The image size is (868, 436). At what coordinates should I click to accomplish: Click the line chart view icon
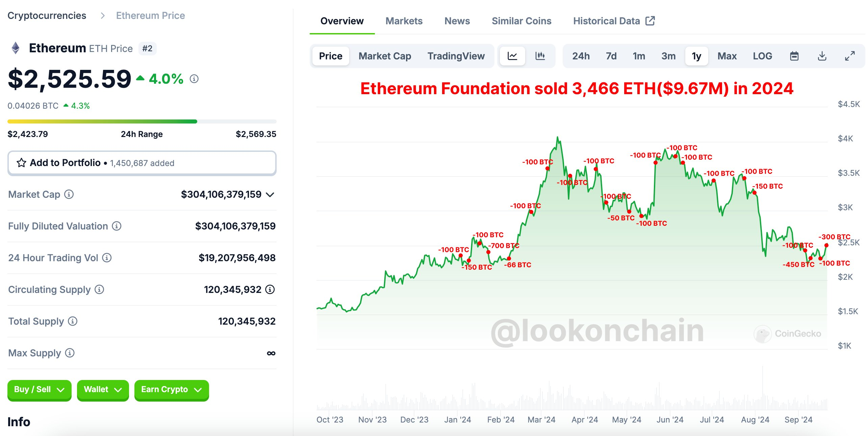pyautogui.click(x=512, y=56)
